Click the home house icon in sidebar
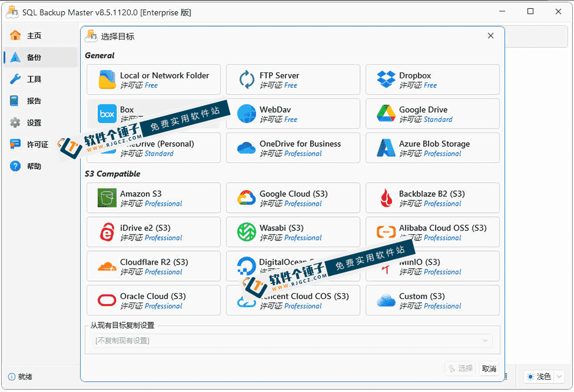 [15, 35]
